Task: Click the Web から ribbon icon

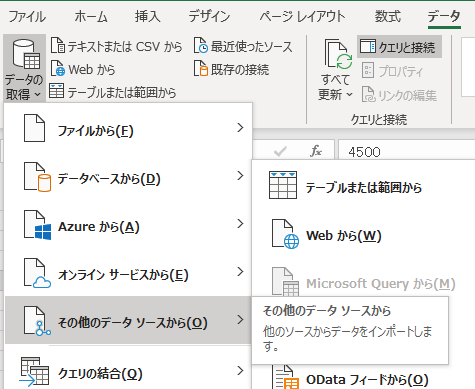Action: [x=58, y=69]
